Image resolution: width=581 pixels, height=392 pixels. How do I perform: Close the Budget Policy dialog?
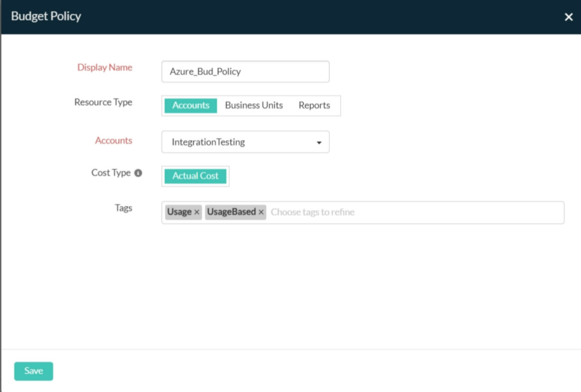pos(569,17)
